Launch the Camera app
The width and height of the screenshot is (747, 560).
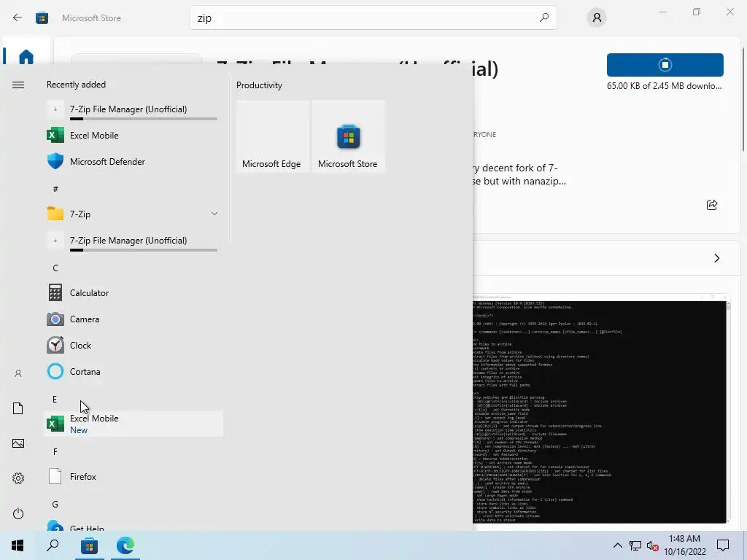(133, 319)
